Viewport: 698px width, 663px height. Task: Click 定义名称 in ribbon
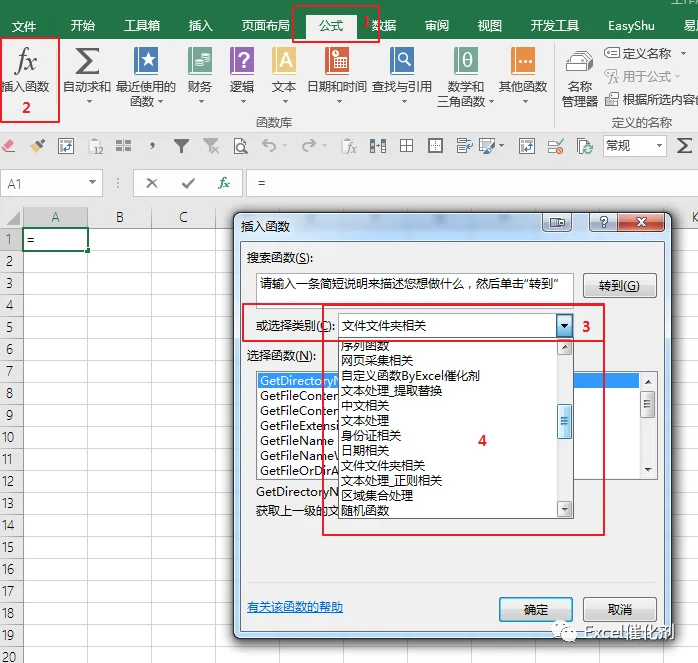point(638,53)
